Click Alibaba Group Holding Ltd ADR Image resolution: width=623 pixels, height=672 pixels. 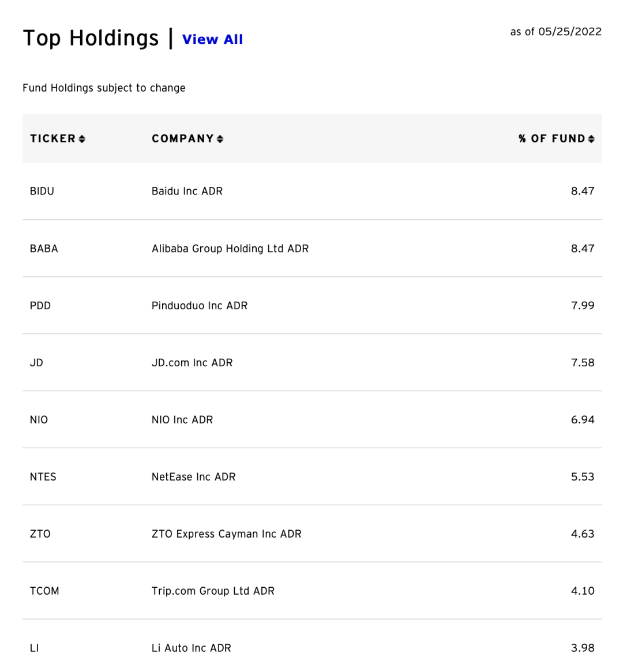(x=230, y=249)
